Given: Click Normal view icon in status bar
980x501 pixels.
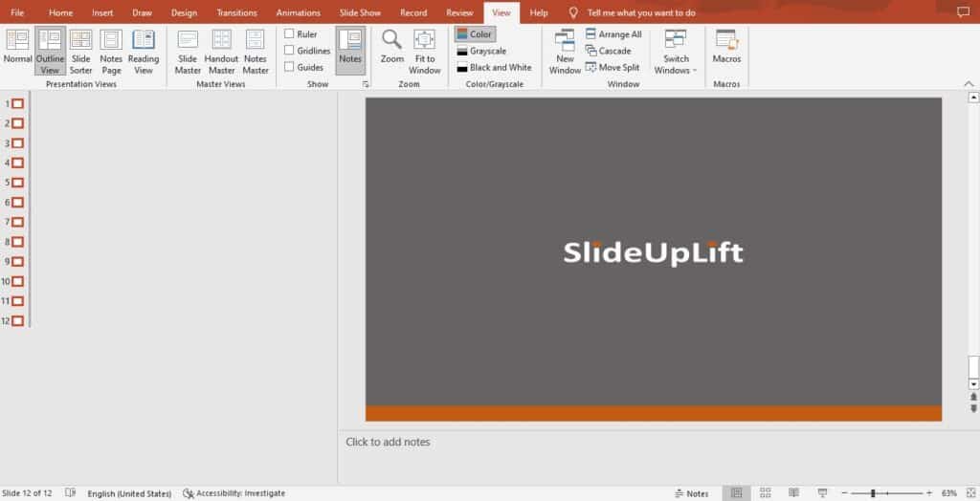Looking at the screenshot, I should tap(736, 493).
